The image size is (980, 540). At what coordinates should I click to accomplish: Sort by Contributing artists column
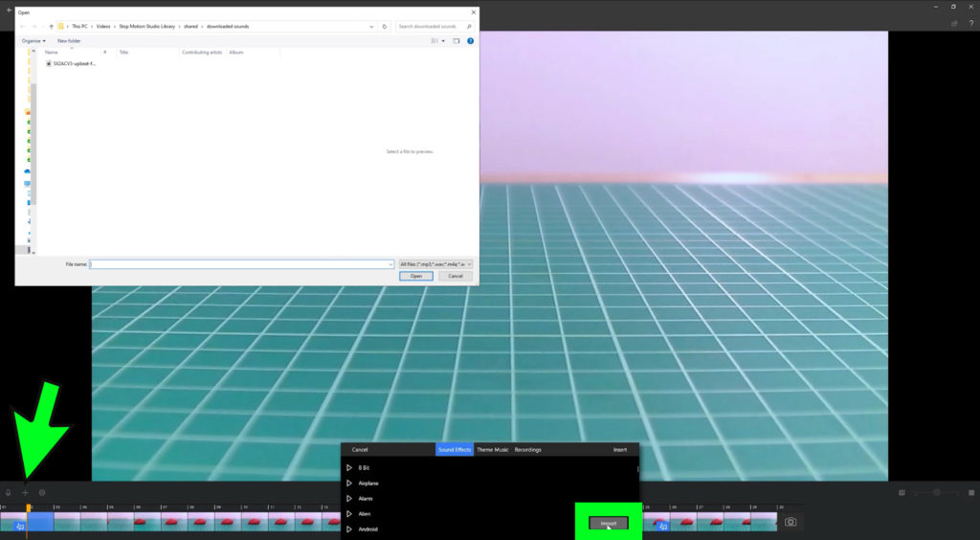coord(202,52)
